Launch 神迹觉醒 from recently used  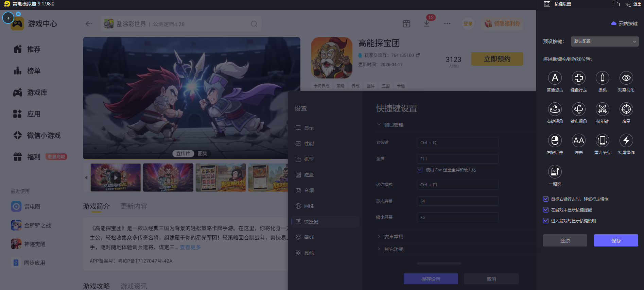[x=28, y=244]
